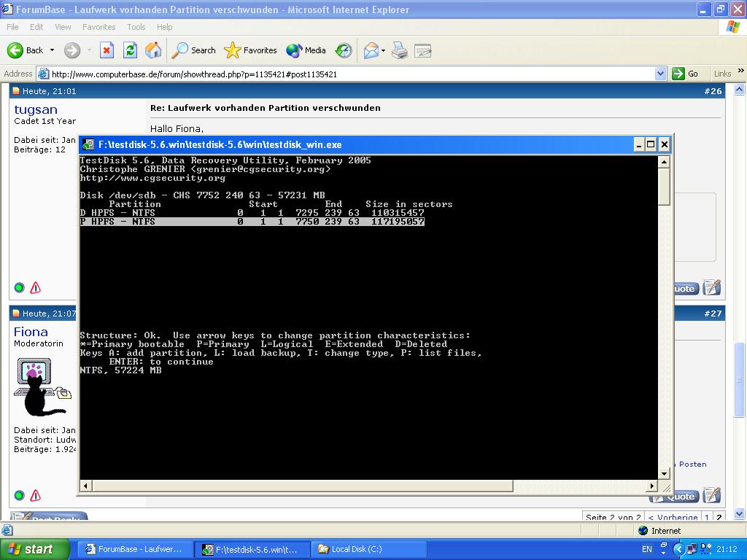This screenshot has height=560, width=747.
Task: Click the browser page scroll down arrow
Action: [x=740, y=514]
